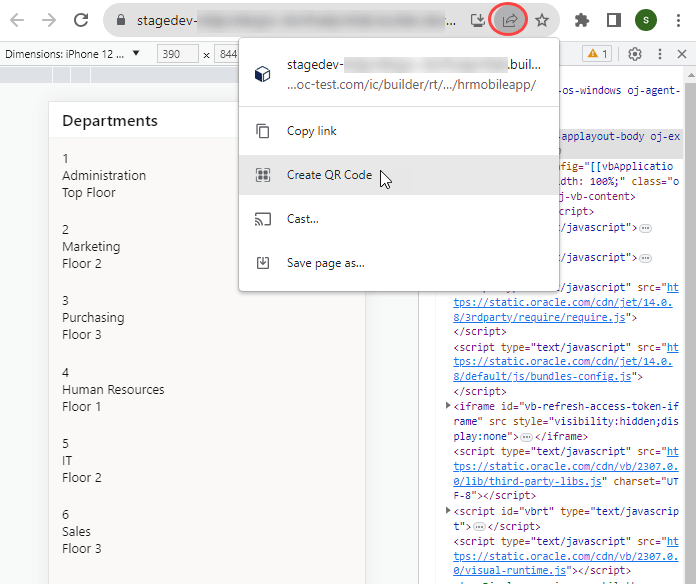The height and width of the screenshot is (584, 696).
Task: Click the Save page download icon
Action: (x=263, y=263)
